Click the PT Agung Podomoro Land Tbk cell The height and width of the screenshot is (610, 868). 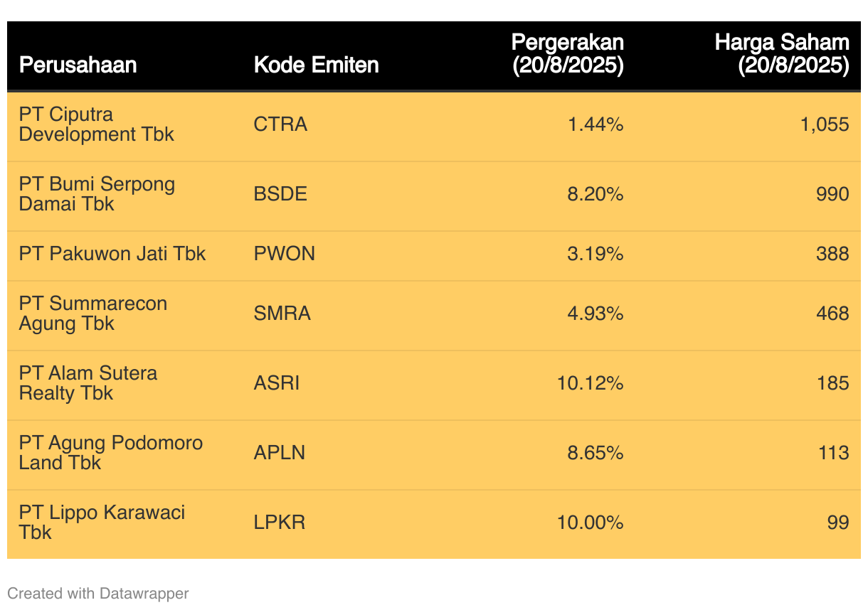111,453
